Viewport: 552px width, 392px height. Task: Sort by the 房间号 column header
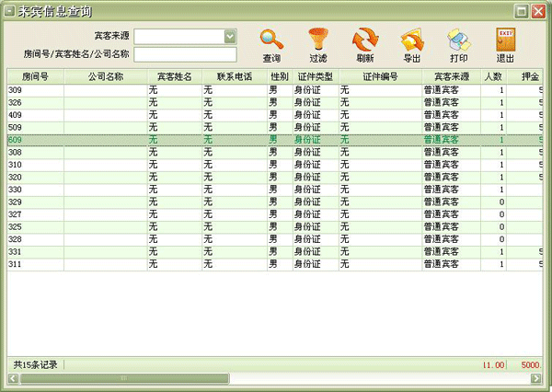pyautogui.click(x=35, y=77)
